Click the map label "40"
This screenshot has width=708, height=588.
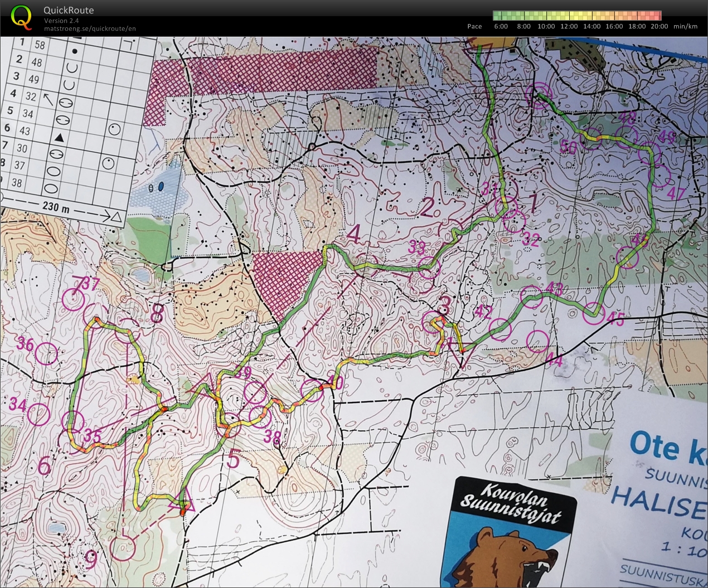334,382
